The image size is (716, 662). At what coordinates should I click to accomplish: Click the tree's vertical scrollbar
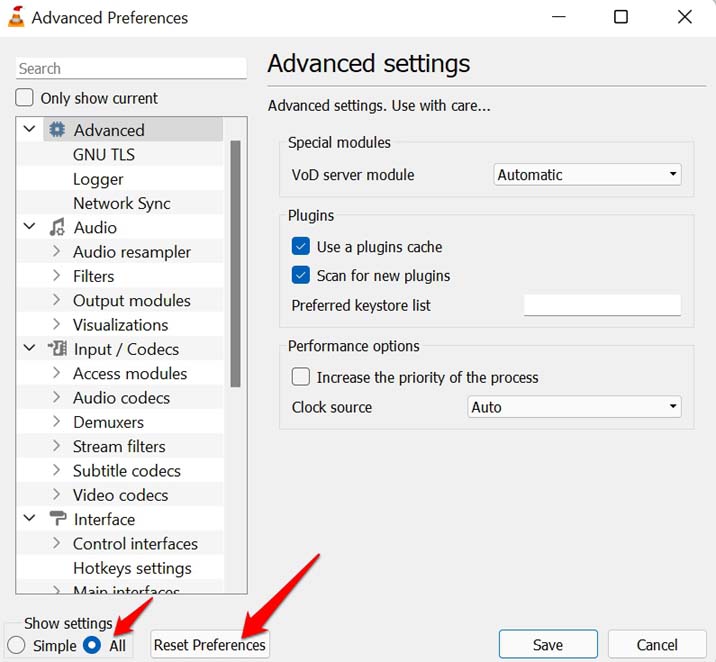(x=236, y=260)
